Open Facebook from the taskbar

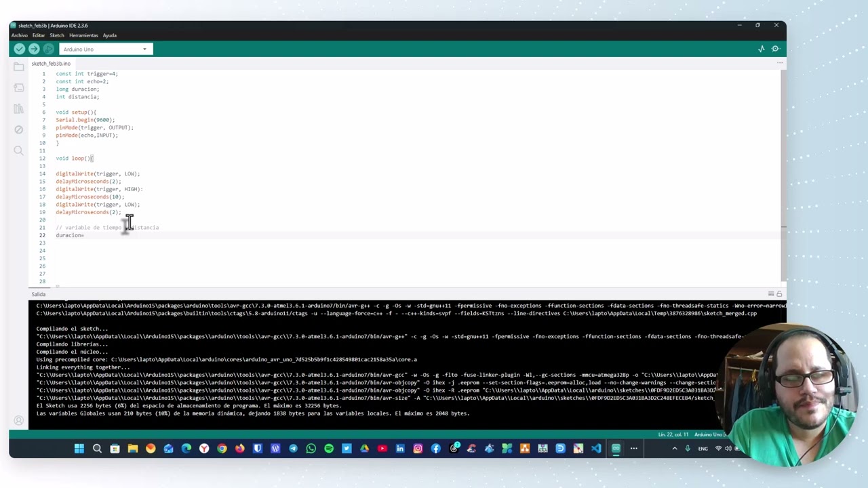tap(435, 448)
